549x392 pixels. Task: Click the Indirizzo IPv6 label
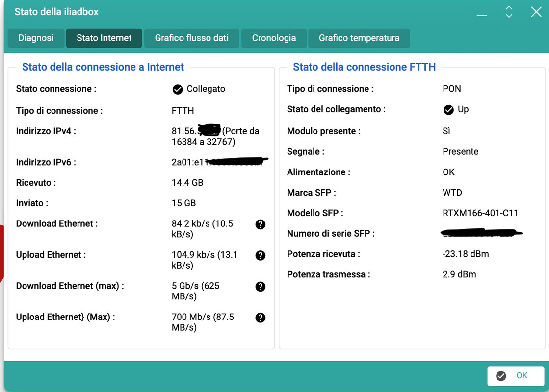pos(46,162)
